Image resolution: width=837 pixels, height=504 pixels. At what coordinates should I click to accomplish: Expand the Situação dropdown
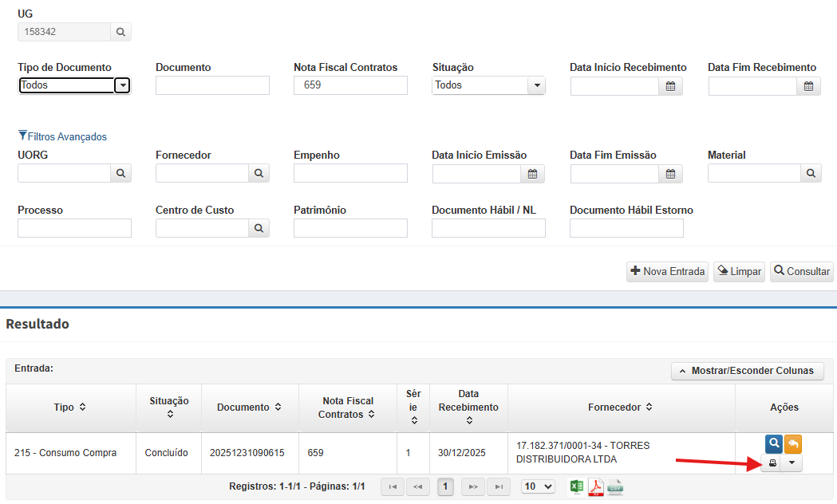[536, 85]
